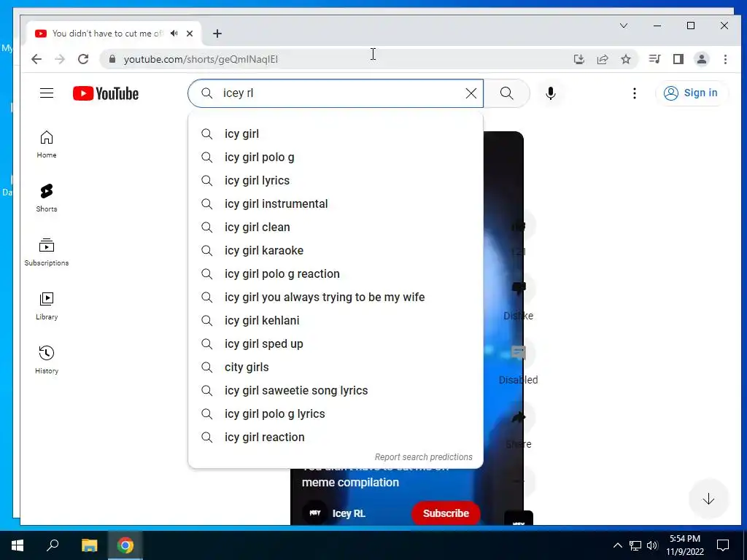Open the taskbar clock and date
The width and height of the screenshot is (747, 560).
point(684,545)
